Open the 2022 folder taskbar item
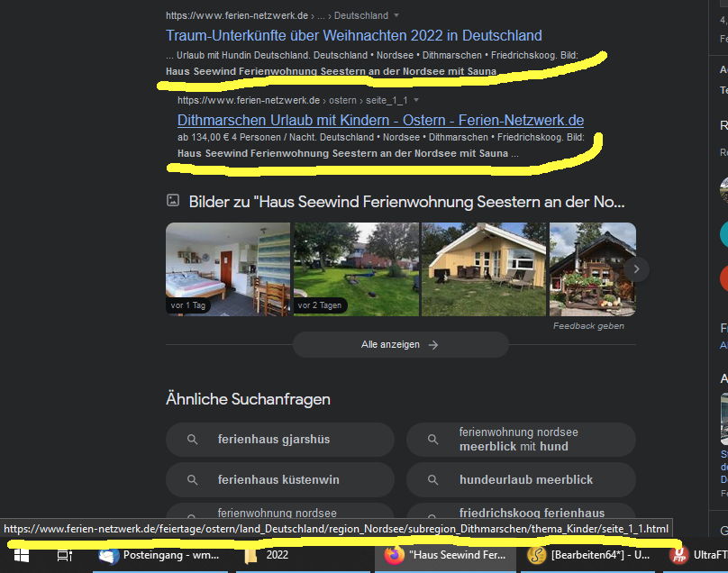This screenshot has height=573, width=728. 303,555
